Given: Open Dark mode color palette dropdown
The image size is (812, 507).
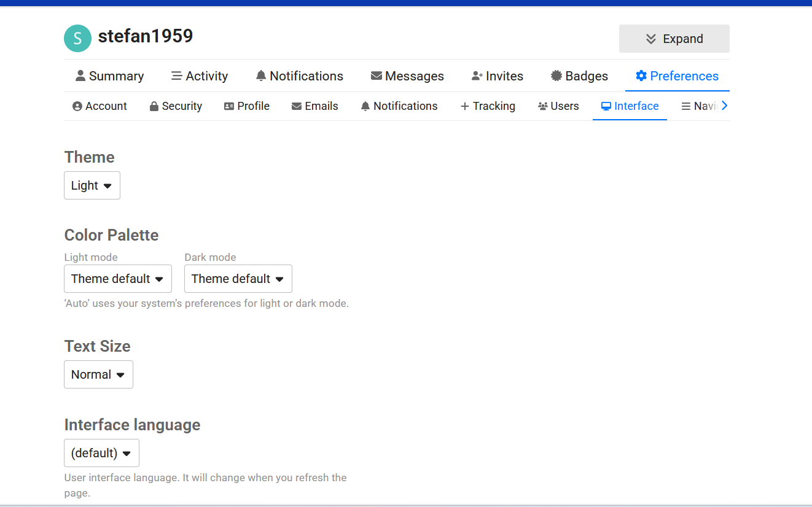Looking at the screenshot, I should point(238,279).
